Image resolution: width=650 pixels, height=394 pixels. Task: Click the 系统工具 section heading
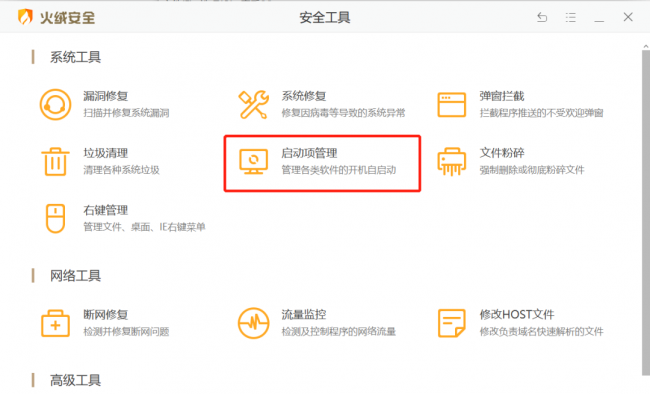coord(75,57)
